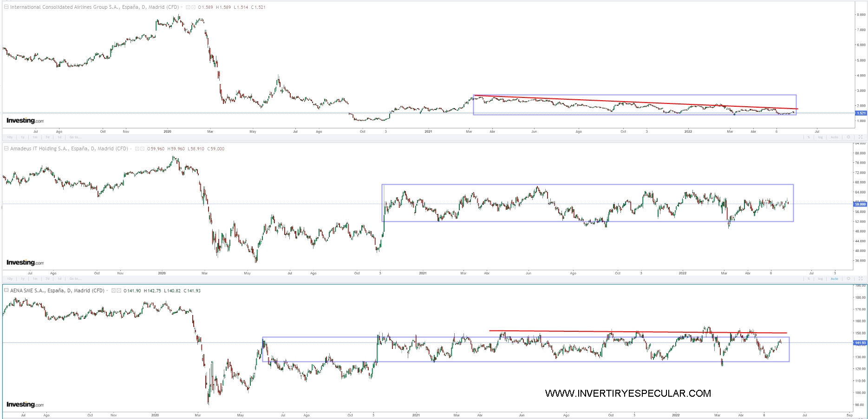Enable percent scale on IAG chart
The image size is (868, 419).
[809, 137]
